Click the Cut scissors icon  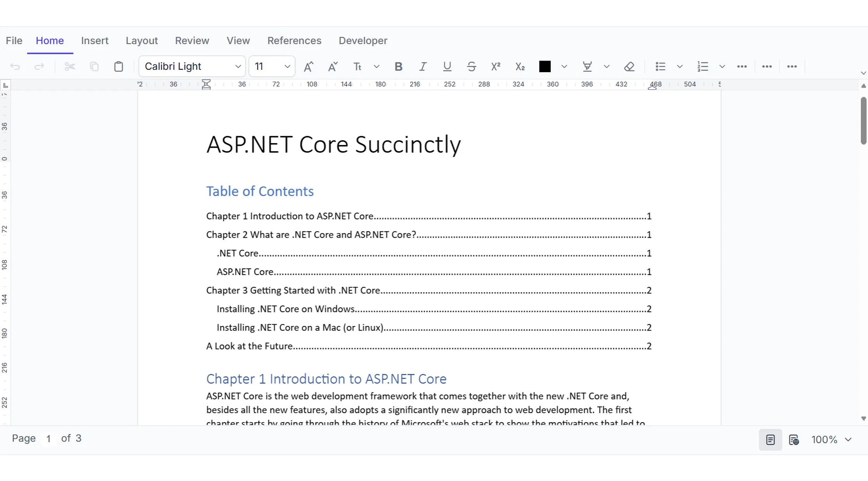point(70,67)
